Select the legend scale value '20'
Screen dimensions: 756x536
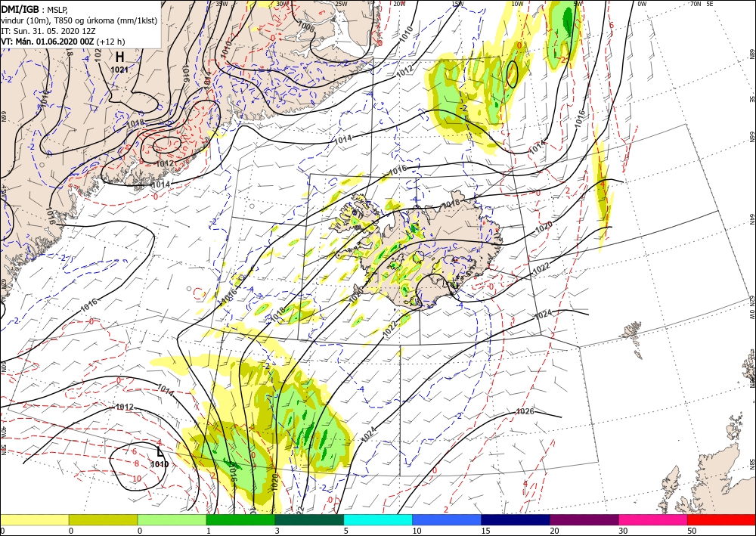(554, 531)
